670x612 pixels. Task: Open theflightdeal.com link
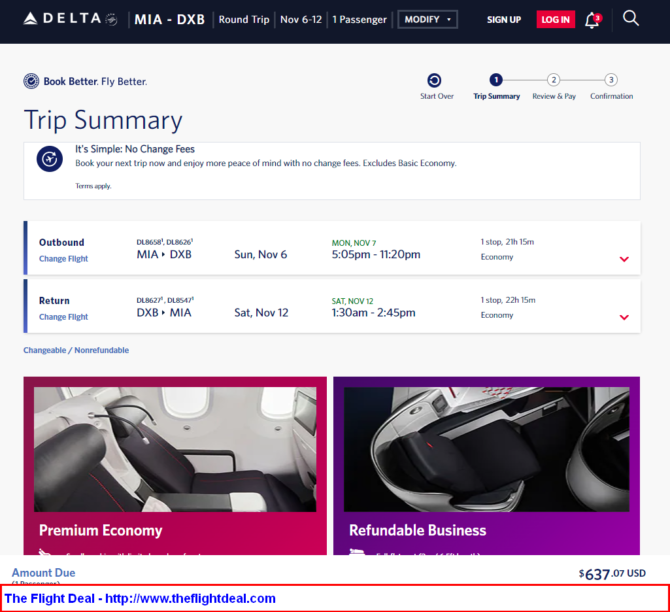(x=190, y=598)
